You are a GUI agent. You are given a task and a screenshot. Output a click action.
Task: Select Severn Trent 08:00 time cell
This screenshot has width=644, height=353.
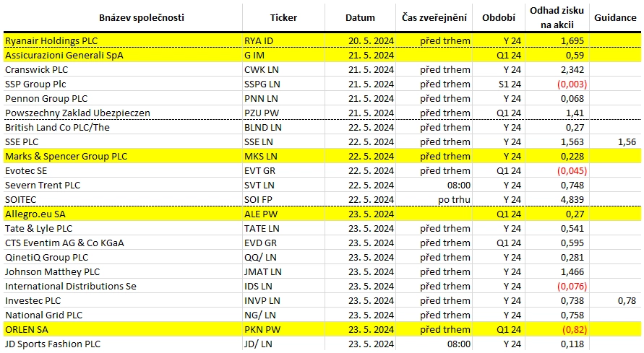pos(434,186)
